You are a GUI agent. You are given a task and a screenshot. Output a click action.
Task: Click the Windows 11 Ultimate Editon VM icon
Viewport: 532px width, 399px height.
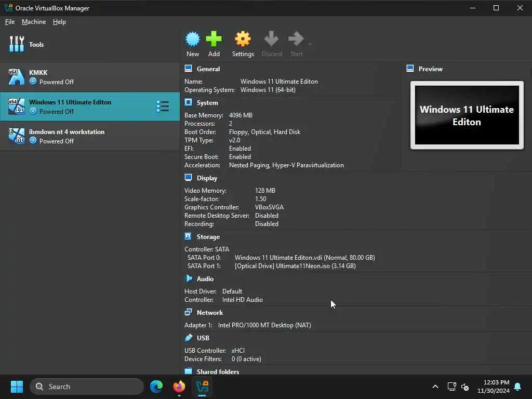click(x=16, y=107)
